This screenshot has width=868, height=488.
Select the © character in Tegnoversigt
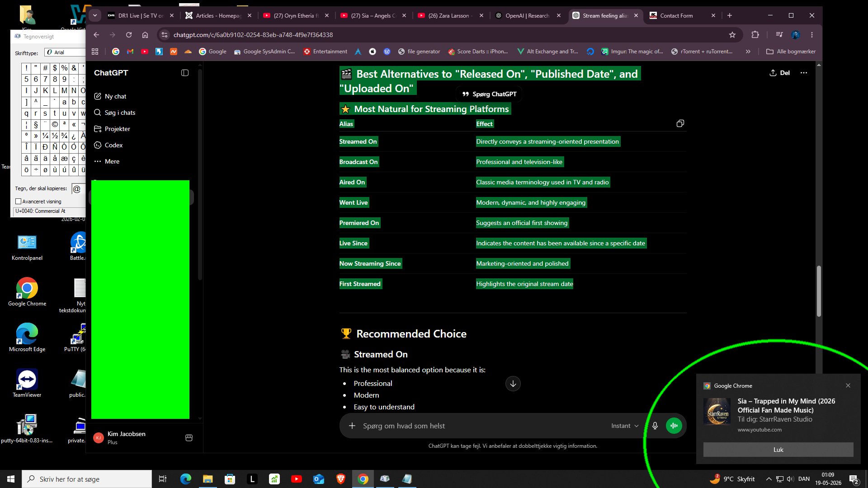click(x=55, y=124)
